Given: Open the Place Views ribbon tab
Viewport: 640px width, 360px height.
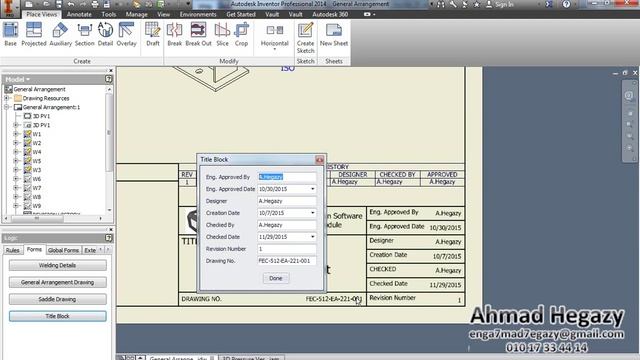Looking at the screenshot, I should click(42, 14).
